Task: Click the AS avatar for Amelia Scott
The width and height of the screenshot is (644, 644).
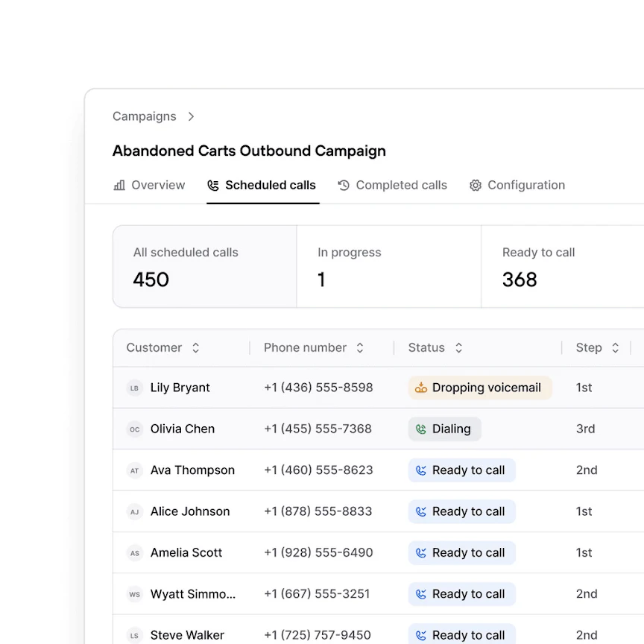Action: coord(134,553)
